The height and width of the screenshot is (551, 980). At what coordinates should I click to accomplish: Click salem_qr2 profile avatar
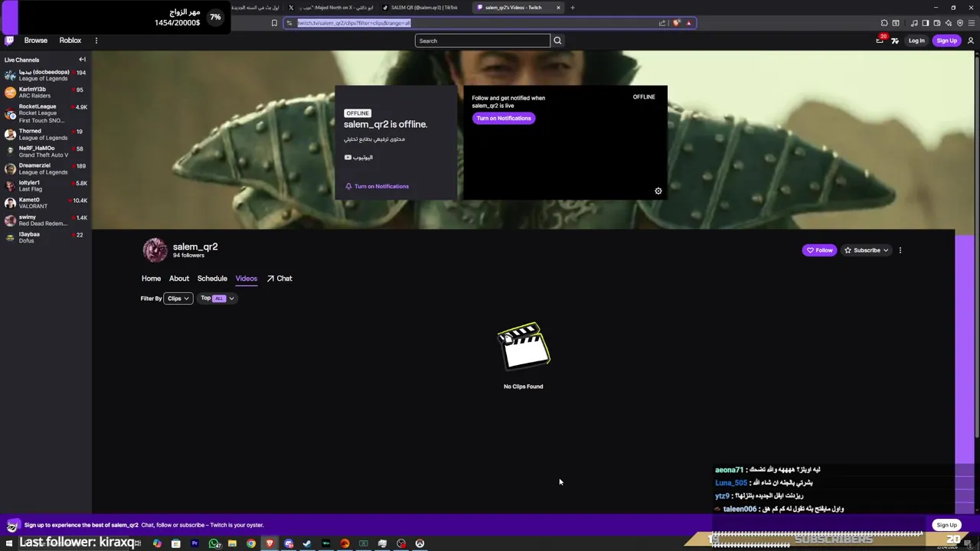155,250
